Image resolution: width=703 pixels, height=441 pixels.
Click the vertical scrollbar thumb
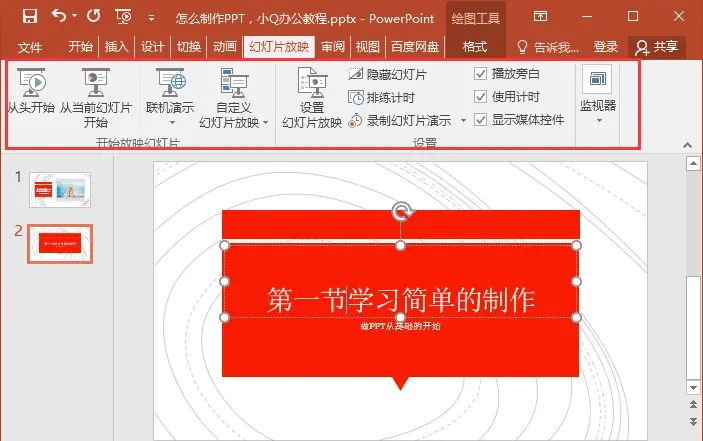(693, 327)
